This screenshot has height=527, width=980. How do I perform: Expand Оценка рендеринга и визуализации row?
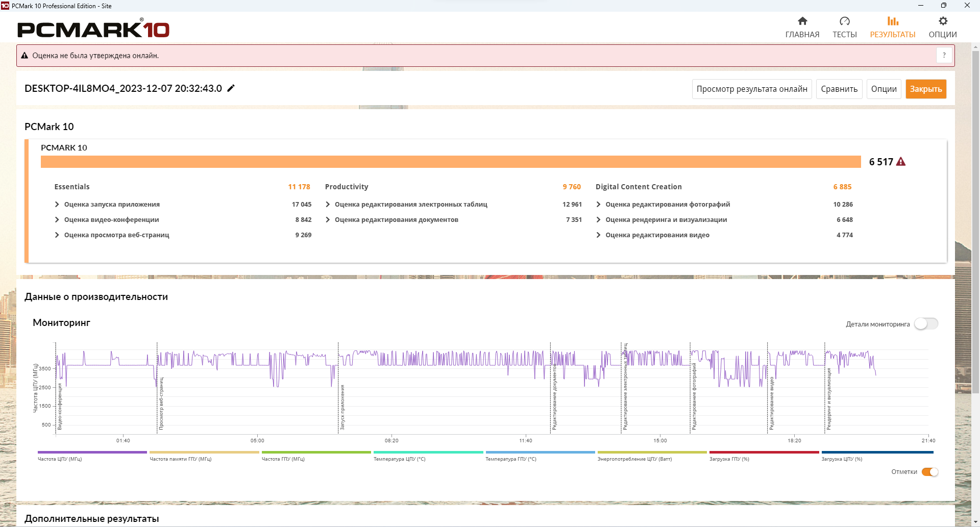pos(598,220)
